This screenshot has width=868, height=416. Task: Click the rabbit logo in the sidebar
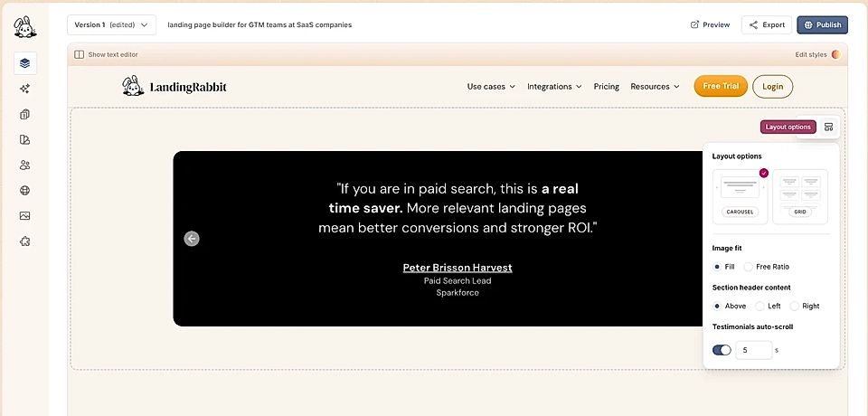tap(25, 26)
